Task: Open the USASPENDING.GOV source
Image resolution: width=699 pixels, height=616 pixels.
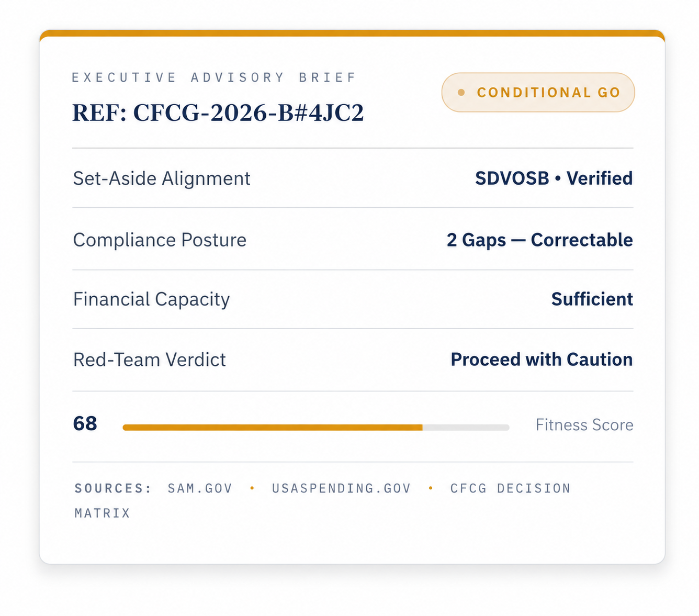Action: [341, 488]
